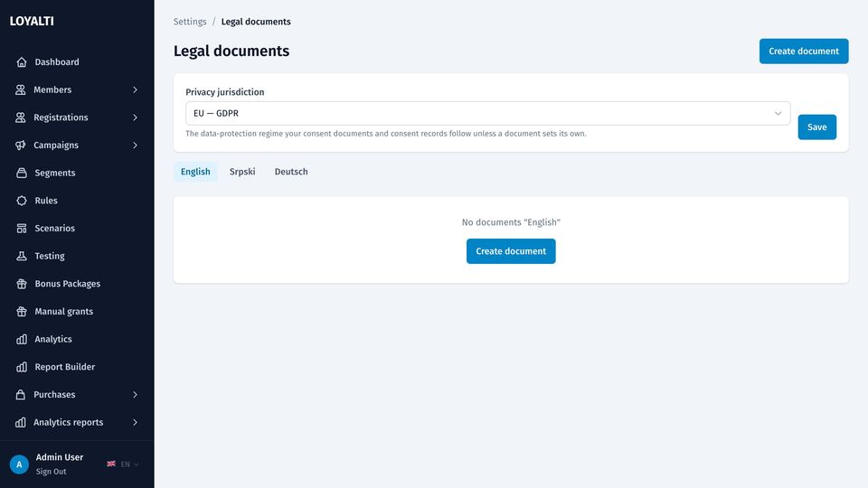Viewport: 868px width, 488px height.
Task: Click the Analytics bar chart icon
Action: [22, 339]
